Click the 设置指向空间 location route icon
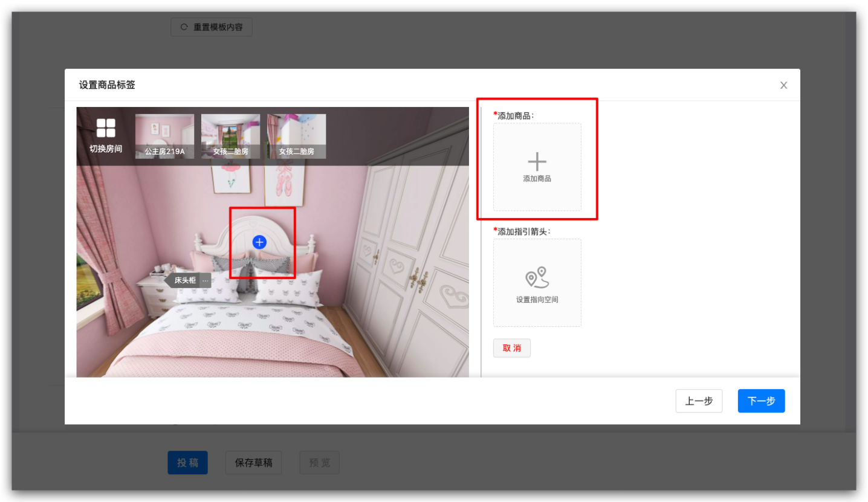Viewport: 868px width, 502px height. (x=537, y=278)
